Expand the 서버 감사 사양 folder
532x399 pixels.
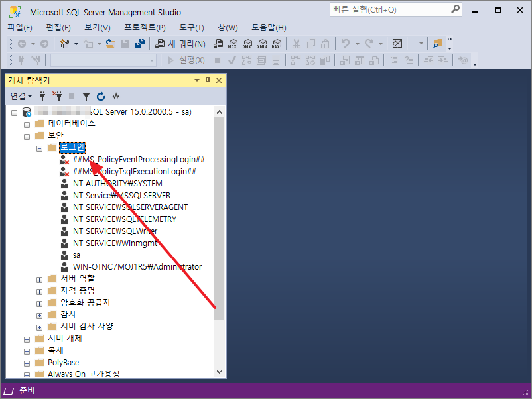(x=39, y=327)
